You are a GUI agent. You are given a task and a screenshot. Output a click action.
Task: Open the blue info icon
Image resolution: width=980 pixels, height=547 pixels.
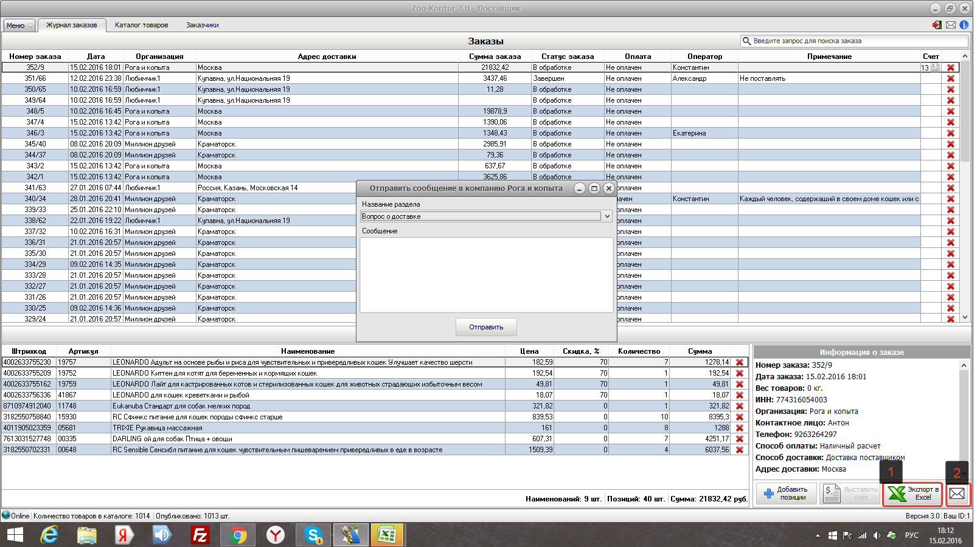(964, 25)
